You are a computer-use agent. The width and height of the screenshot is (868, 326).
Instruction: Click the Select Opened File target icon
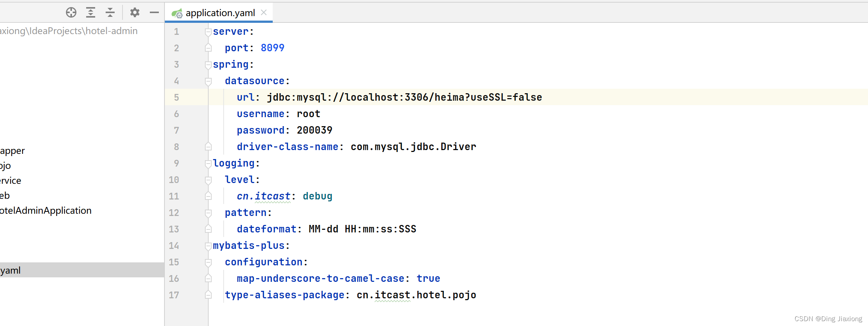(71, 13)
